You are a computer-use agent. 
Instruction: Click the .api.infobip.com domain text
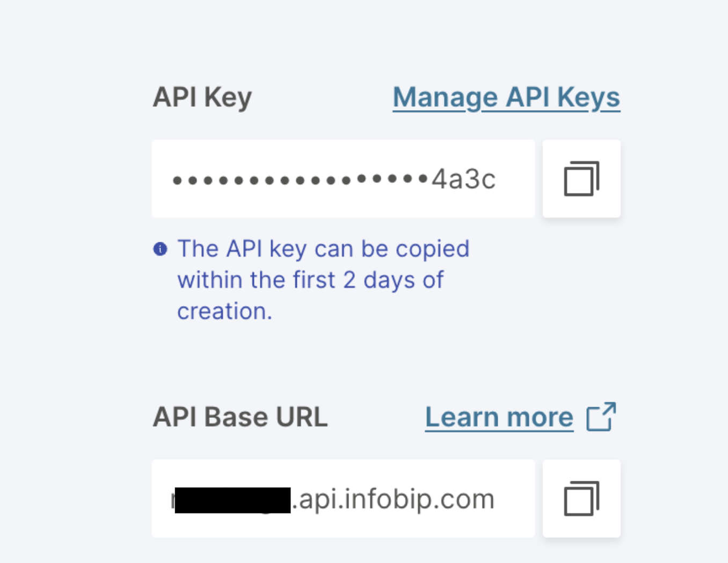click(393, 499)
